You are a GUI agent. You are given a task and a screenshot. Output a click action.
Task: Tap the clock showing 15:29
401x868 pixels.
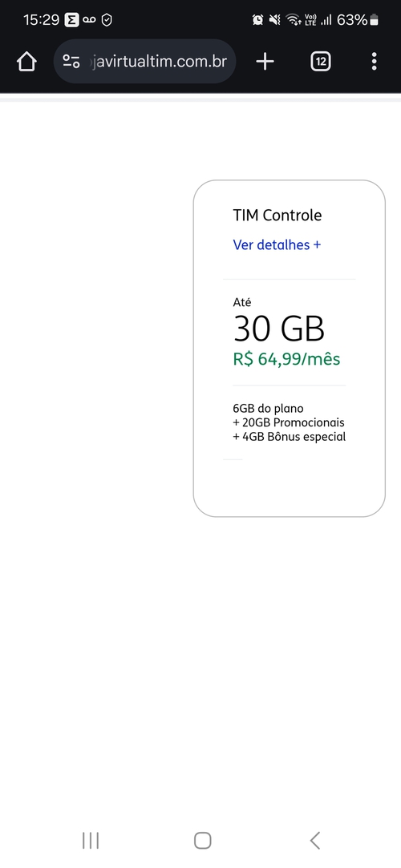point(41,20)
